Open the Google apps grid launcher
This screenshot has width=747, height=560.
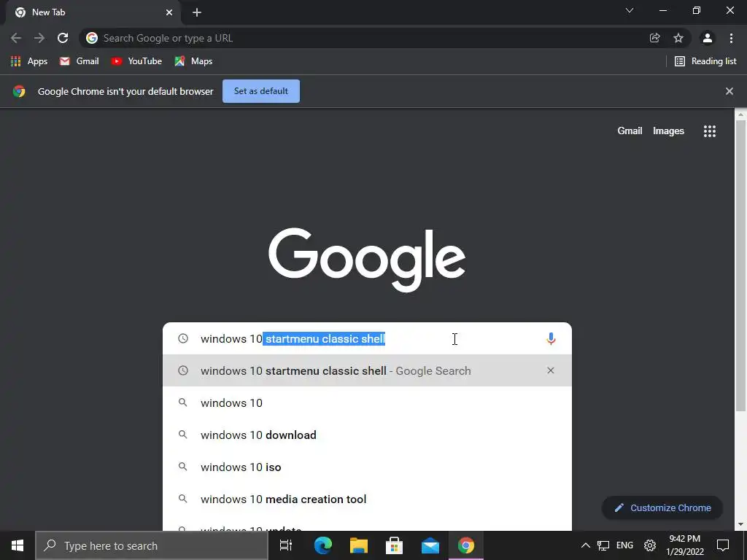coord(709,131)
